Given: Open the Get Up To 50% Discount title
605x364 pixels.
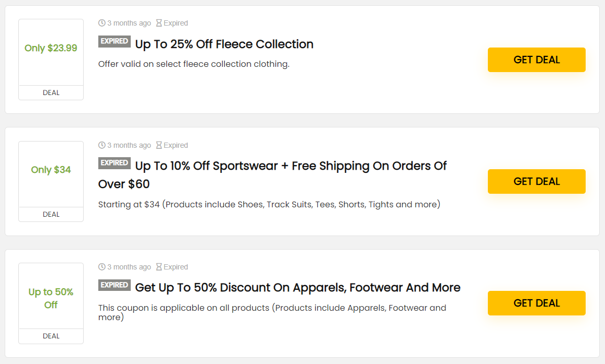Looking at the screenshot, I should click(x=298, y=288).
